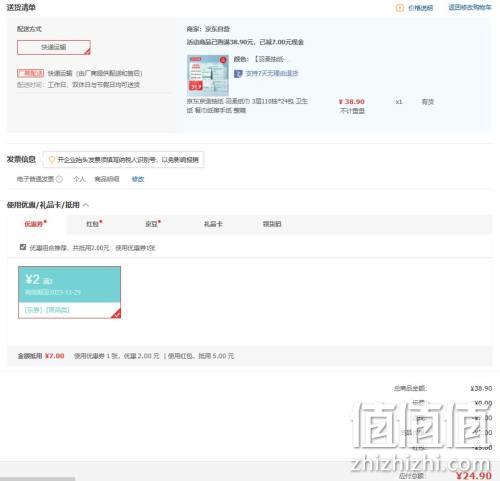Click the lightbulb icon in the invoice tip

[x=52, y=160]
